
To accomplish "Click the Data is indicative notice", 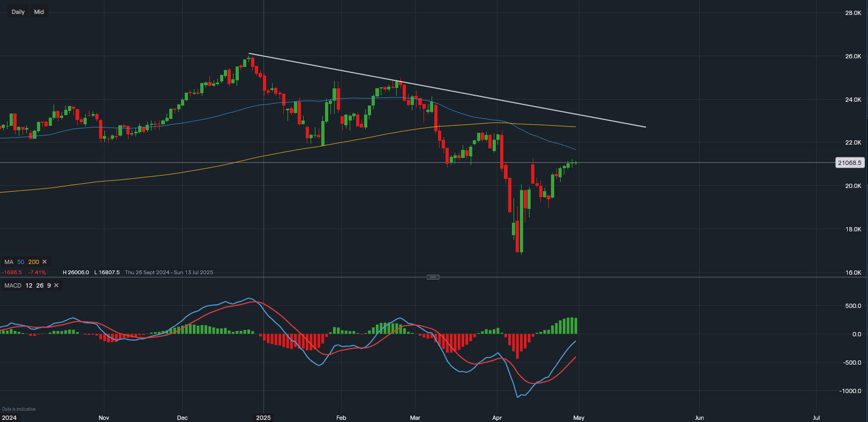I will click(19, 409).
